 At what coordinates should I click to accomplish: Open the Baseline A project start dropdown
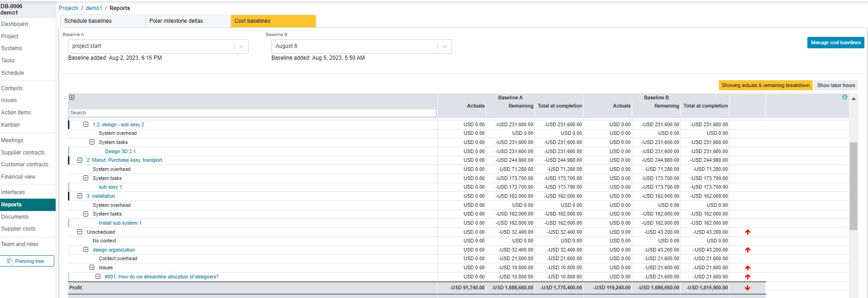pyautogui.click(x=158, y=46)
